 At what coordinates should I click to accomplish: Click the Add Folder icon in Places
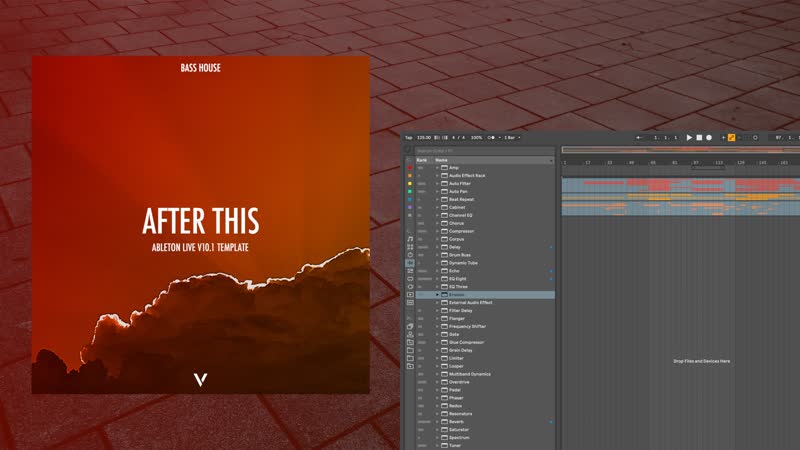point(410,366)
